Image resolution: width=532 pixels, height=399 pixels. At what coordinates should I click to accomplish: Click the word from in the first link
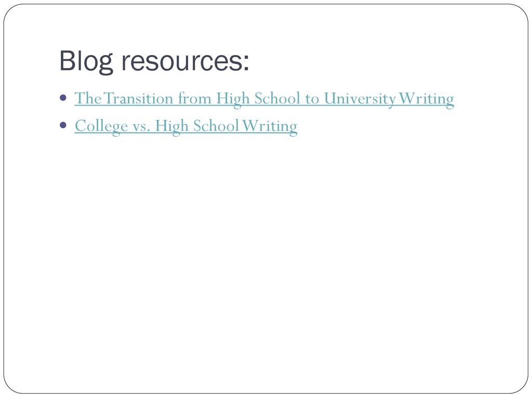[195, 99]
